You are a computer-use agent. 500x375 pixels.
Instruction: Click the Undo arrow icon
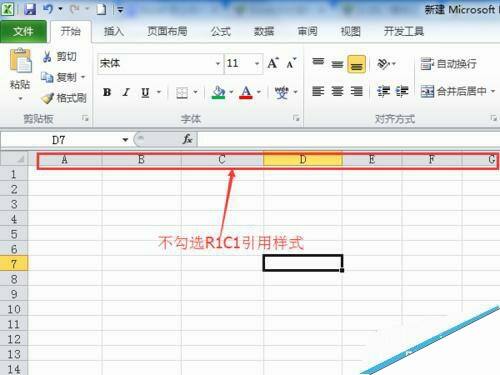pyautogui.click(x=48, y=9)
